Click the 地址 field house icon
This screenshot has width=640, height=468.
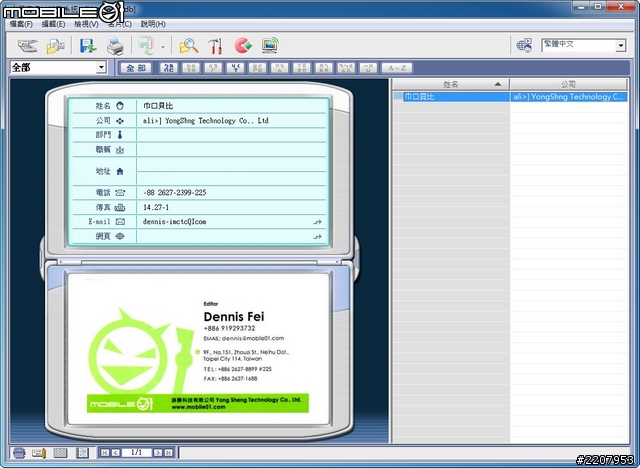click(120, 171)
